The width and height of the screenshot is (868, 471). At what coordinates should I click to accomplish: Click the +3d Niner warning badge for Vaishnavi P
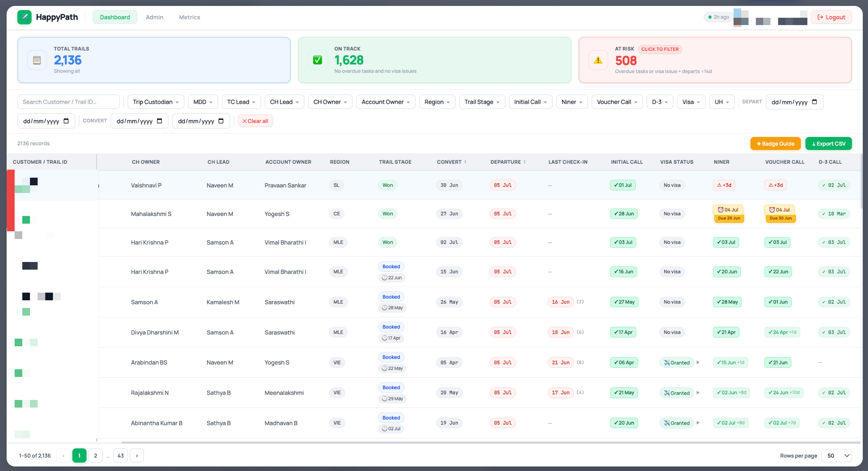coord(724,185)
